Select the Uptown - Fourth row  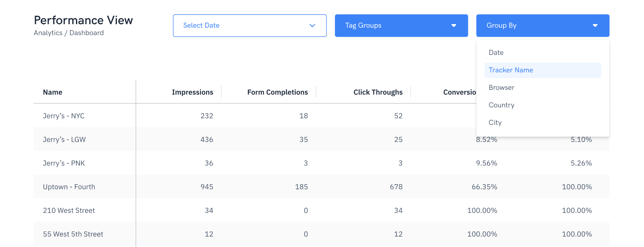pos(69,187)
